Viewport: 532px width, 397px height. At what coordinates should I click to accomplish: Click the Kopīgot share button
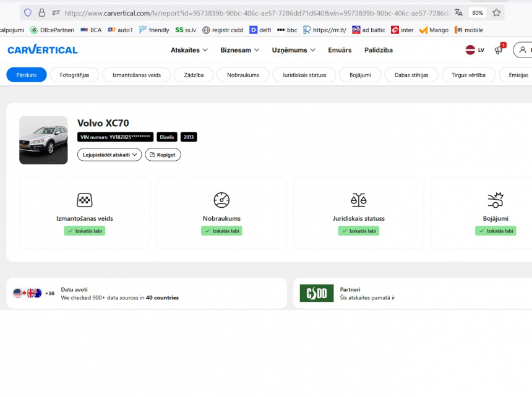point(163,155)
